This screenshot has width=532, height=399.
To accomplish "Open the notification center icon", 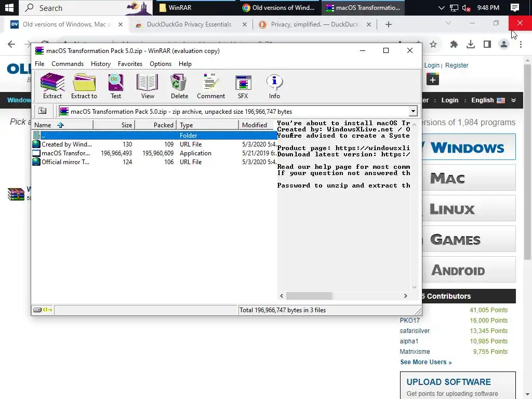I will (x=515, y=7).
